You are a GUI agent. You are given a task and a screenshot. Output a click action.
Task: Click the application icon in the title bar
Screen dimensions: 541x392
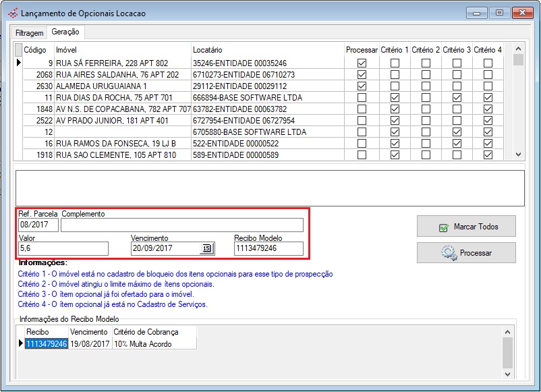tap(11, 13)
